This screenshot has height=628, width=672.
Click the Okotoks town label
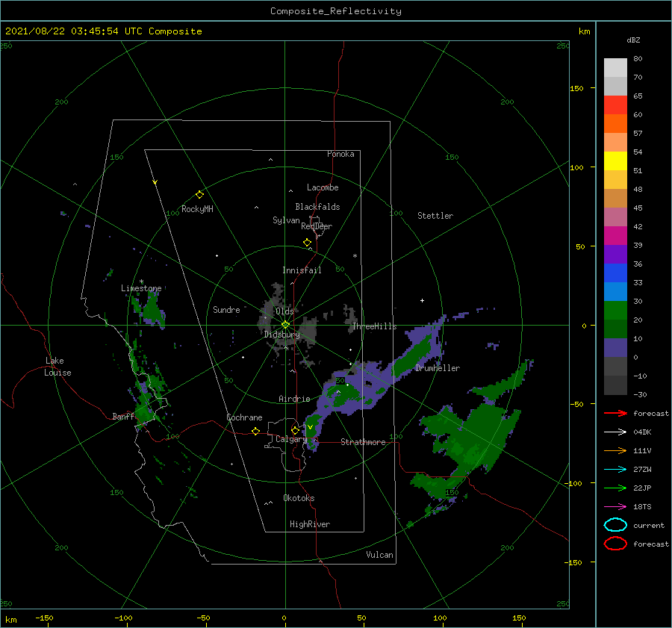[299, 498]
